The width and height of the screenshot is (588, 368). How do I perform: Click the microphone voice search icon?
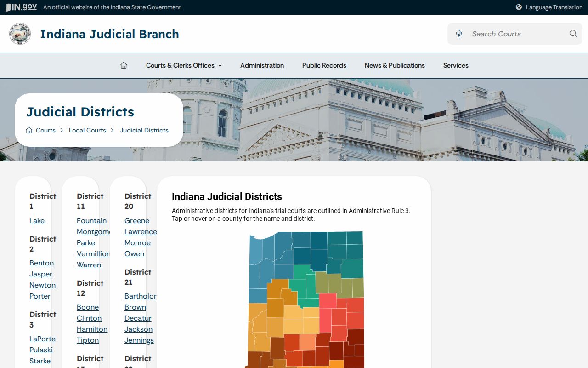coord(458,34)
